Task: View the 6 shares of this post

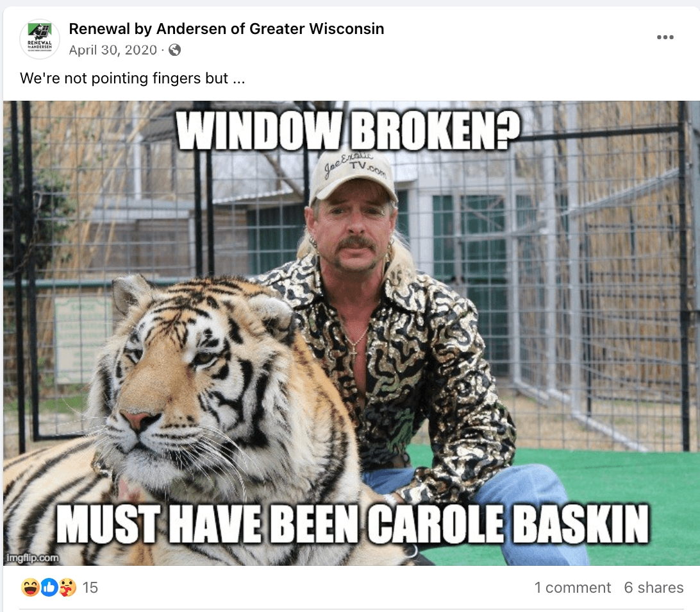Action: click(x=654, y=588)
